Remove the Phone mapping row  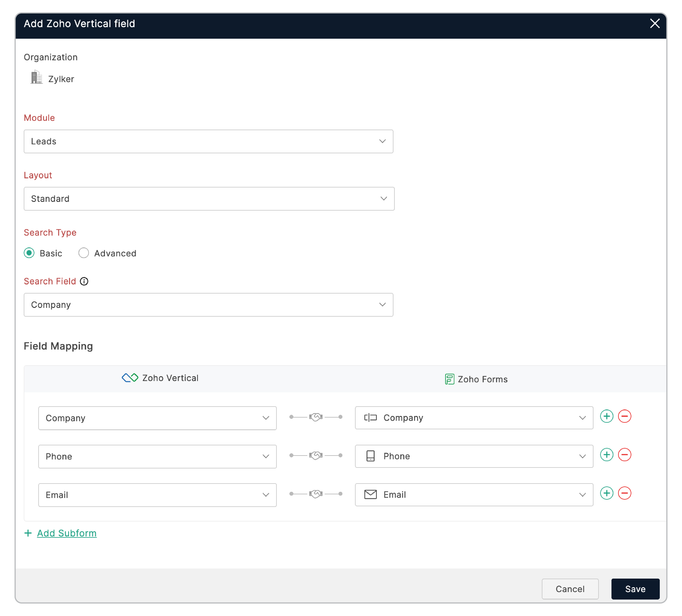click(x=625, y=455)
